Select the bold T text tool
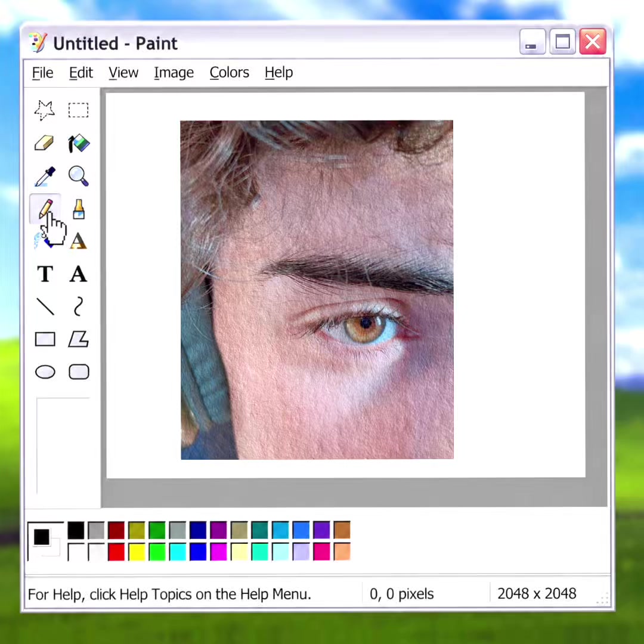Image resolution: width=644 pixels, height=644 pixels. click(45, 274)
